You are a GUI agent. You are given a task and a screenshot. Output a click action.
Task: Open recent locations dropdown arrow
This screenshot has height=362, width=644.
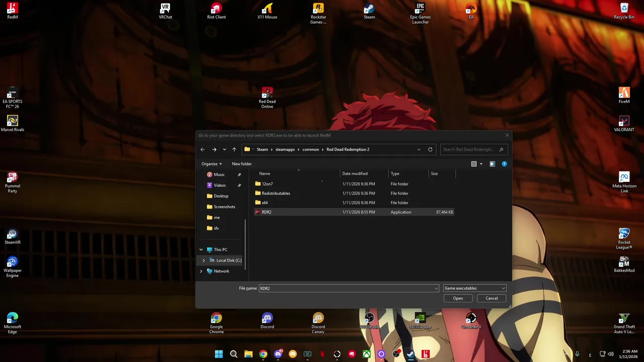pos(224,149)
